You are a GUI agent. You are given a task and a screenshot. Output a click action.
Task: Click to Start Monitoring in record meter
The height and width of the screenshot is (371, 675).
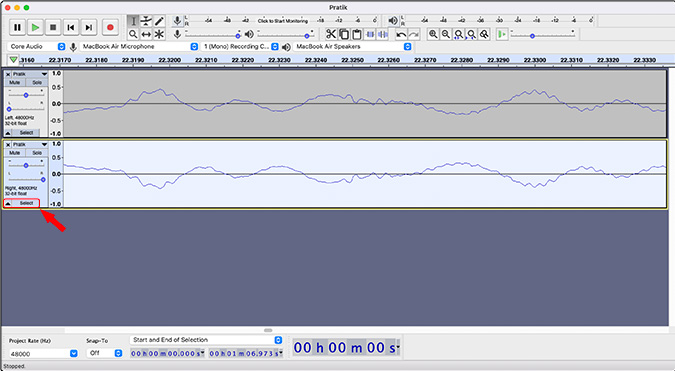coord(283,21)
